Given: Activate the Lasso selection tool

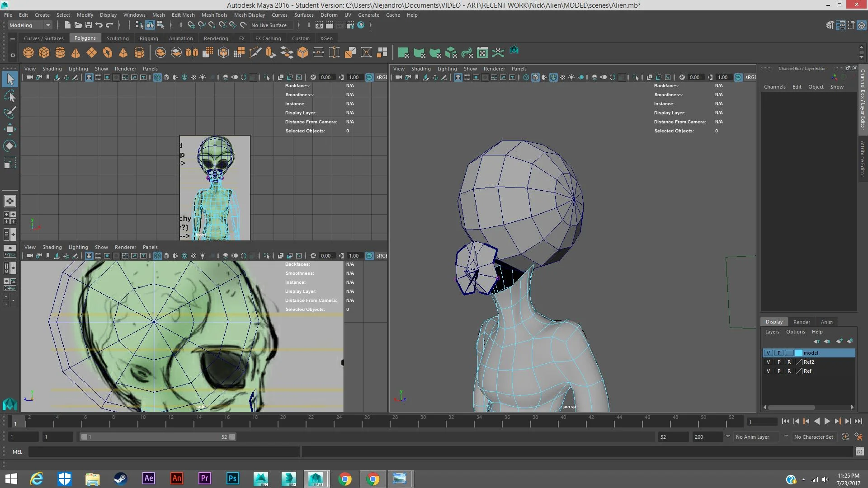Looking at the screenshot, I should [x=10, y=96].
